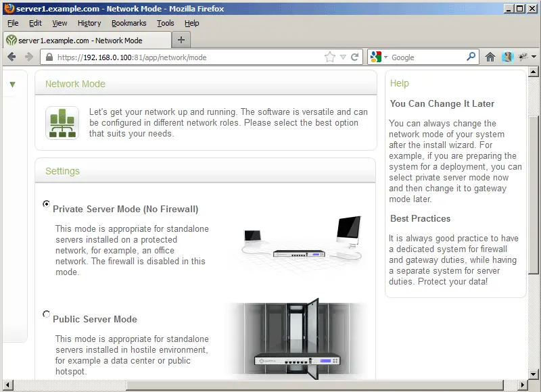Click the reload page icon
541x392 pixels.
[354, 57]
